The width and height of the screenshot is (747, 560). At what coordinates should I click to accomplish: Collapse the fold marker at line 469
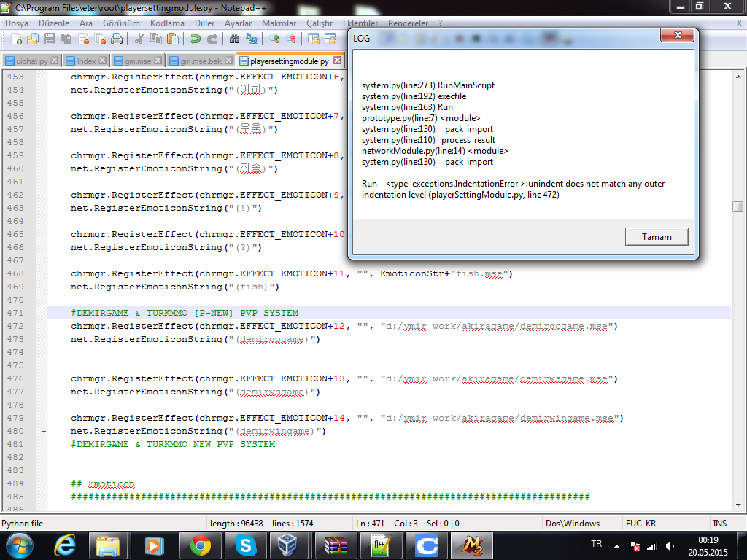coord(44,287)
